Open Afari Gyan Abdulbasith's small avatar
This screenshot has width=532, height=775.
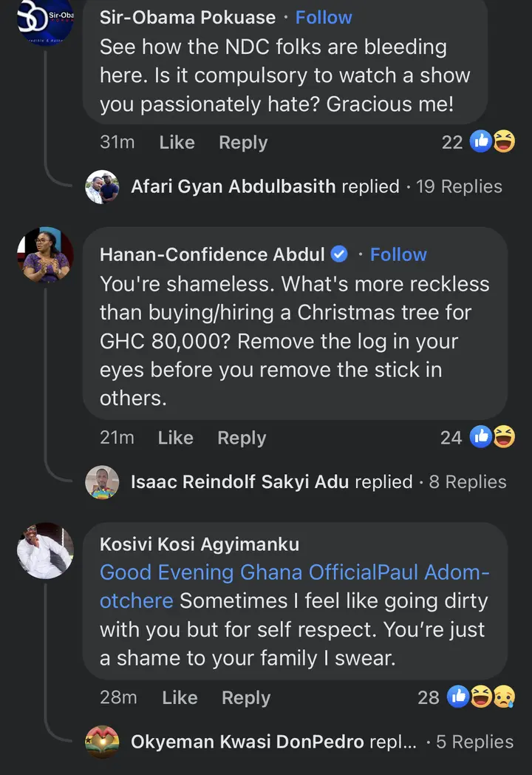point(102,186)
